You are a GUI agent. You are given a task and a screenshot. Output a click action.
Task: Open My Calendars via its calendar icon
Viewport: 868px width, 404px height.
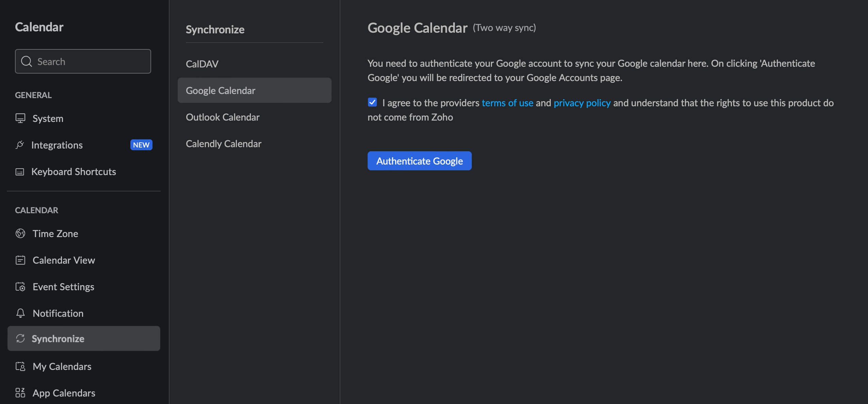click(x=21, y=366)
